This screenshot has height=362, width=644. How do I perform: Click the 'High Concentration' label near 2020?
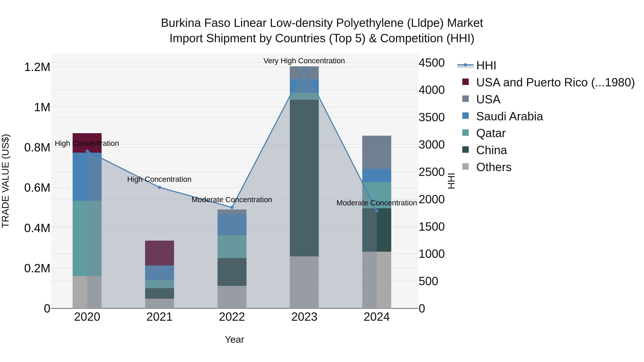tap(87, 143)
